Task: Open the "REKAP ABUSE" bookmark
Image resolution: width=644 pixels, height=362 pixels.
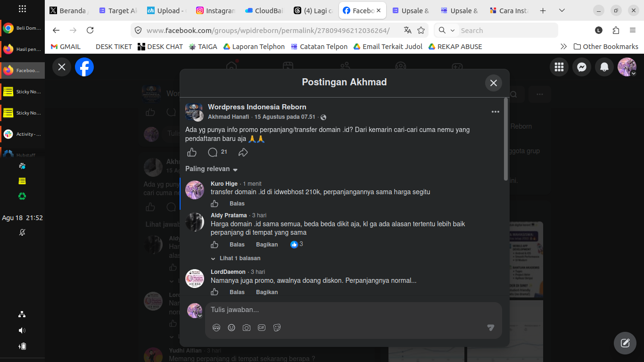Action: [x=455, y=47]
